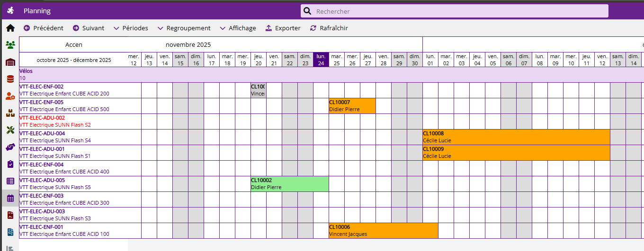
Task: Expand the Périodes dropdown
Action: (x=131, y=28)
